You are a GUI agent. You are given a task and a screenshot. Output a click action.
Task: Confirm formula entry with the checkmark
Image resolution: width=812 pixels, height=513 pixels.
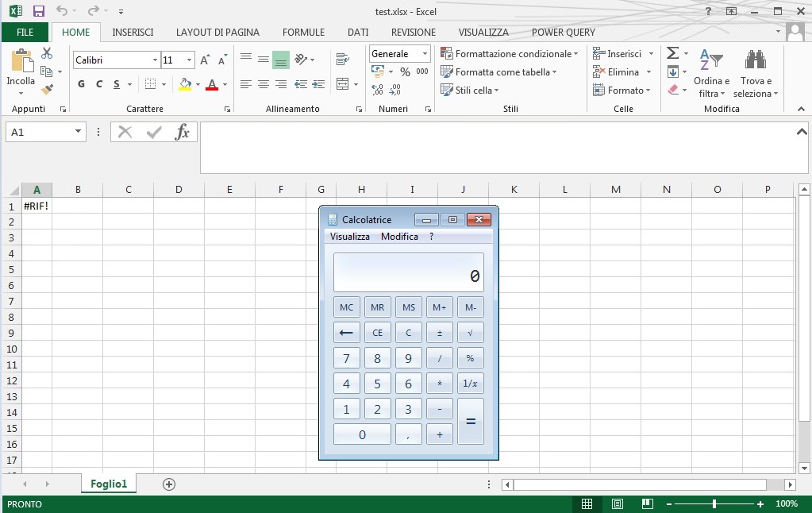click(154, 132)
